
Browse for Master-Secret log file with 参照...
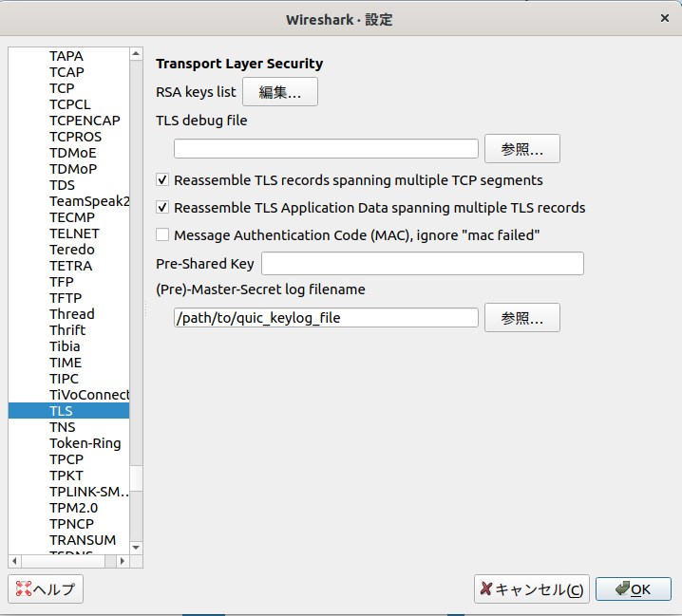(521, 318)
